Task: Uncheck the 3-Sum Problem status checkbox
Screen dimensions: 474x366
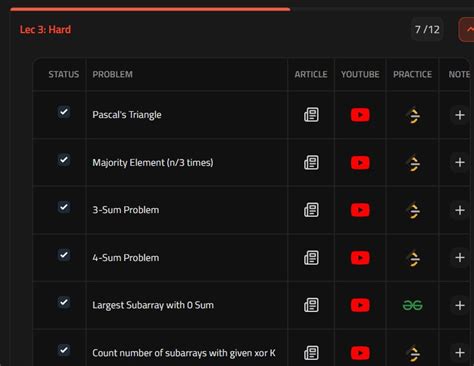Action: click(x=64, y=207)
